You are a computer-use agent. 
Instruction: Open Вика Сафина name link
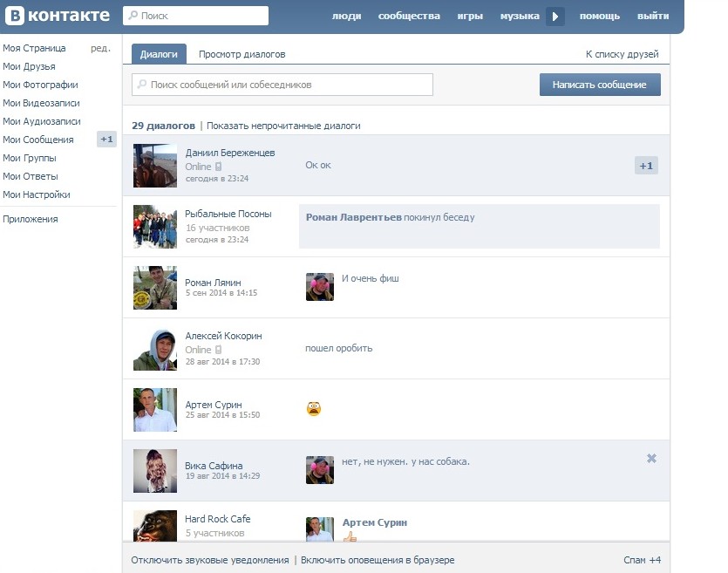click(x=214, y=466)
